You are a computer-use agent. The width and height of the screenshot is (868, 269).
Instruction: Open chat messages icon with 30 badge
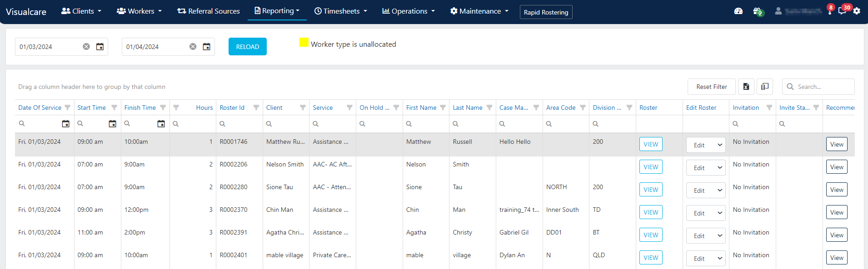[842, 11]
